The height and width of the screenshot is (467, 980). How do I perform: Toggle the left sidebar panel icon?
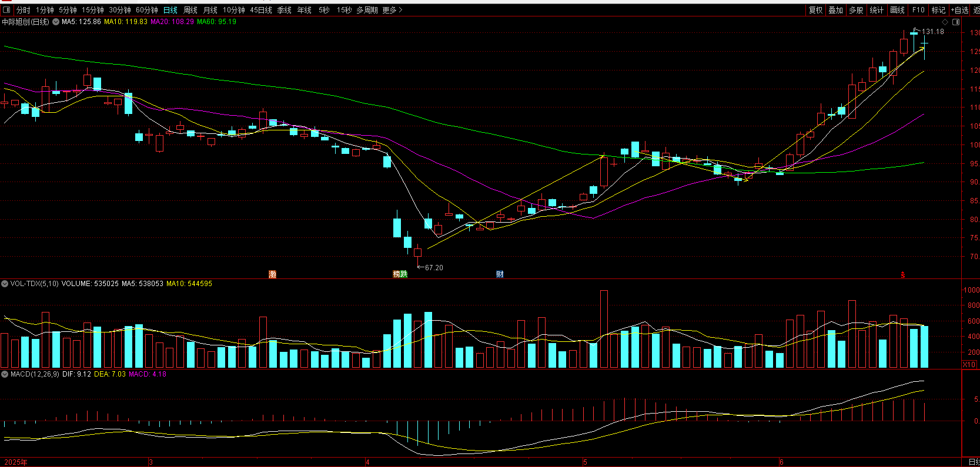(x=6, y=10)
